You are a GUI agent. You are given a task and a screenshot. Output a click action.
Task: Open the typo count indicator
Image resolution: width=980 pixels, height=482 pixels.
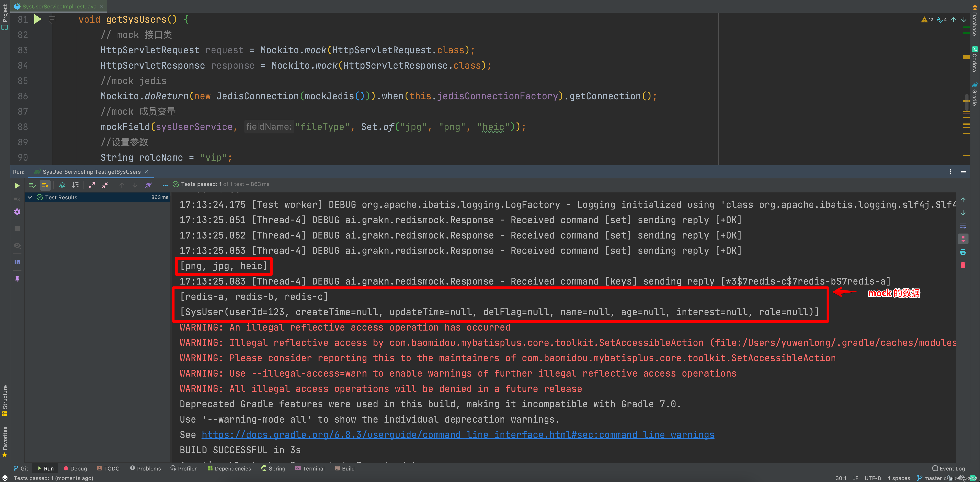942,19
